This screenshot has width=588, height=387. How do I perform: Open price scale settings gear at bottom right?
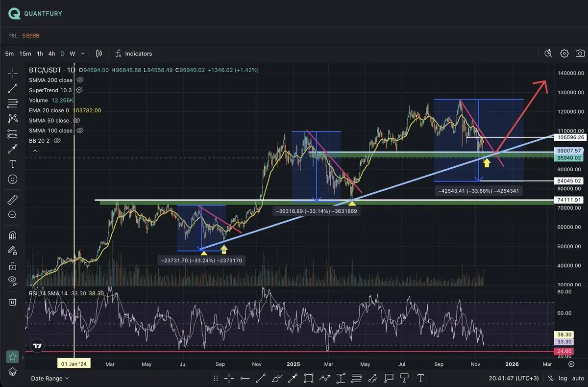coord(571,364)
